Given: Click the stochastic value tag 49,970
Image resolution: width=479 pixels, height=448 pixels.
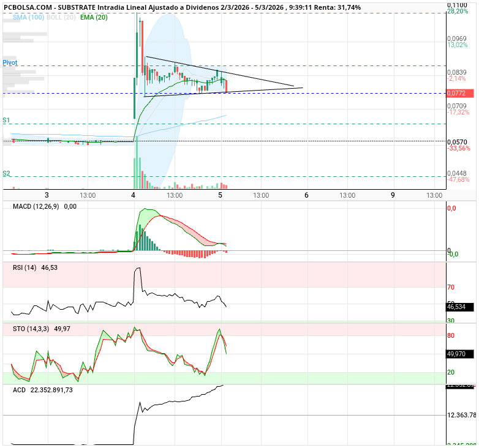Looking at the screenshot, I should tap(460, 354).
